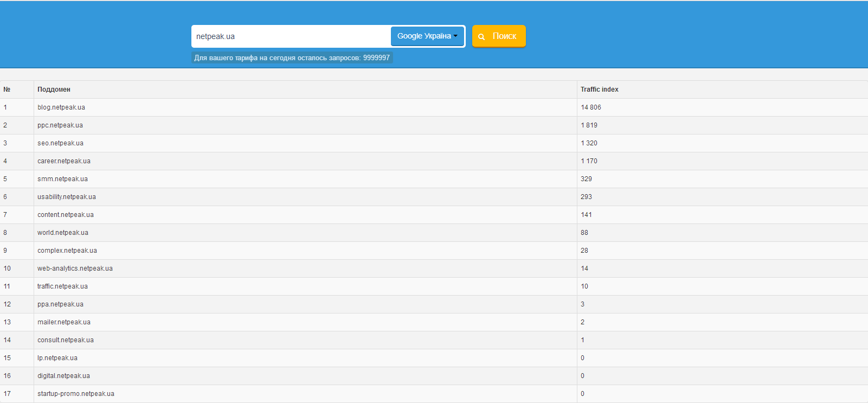Click the usability.netpeak.ua row
The image size is (868, 403).
(x=67, y=197)
